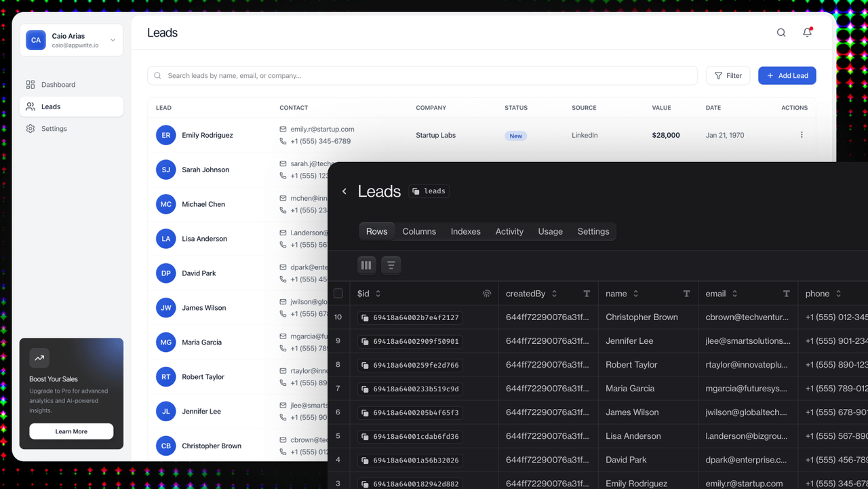Click the Add Lead button
This screenshot has width=868, height=489.
(x=787, y=76)
